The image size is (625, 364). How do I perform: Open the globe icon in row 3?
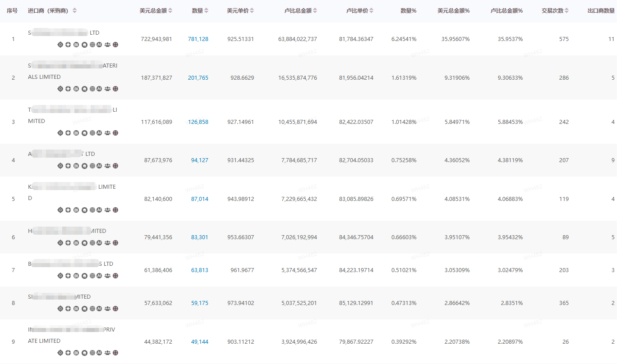[x=92, y=133]
